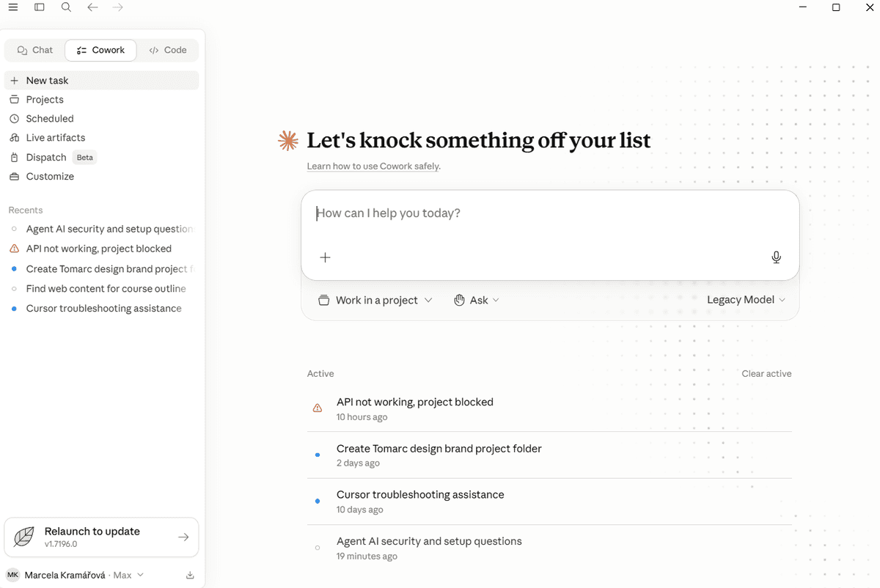Expand the Work in a project dropdown
This screenshot has height=588, width=880.
click(375, 301)
